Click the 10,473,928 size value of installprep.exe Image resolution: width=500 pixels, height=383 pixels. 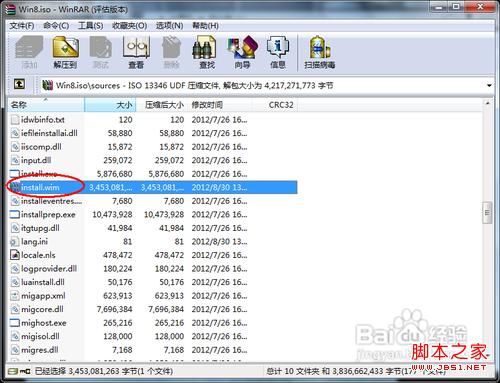pos(112,215)
